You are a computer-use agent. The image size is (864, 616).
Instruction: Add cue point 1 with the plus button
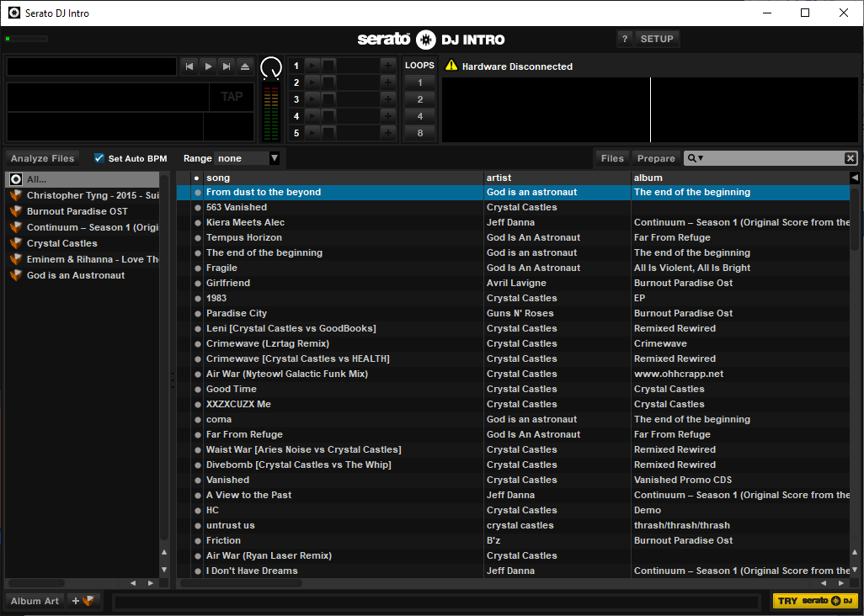tap(388, 66)
